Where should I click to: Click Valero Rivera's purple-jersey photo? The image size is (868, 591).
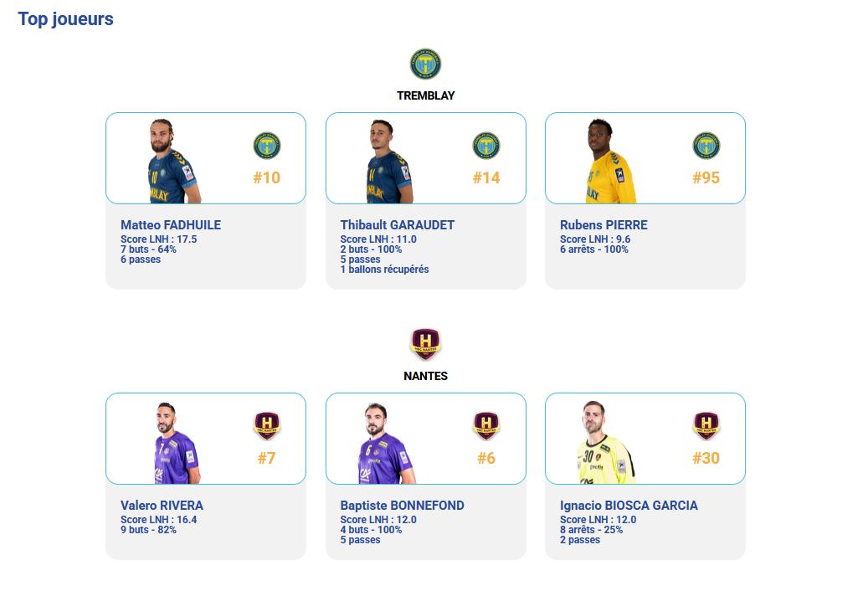176,443
